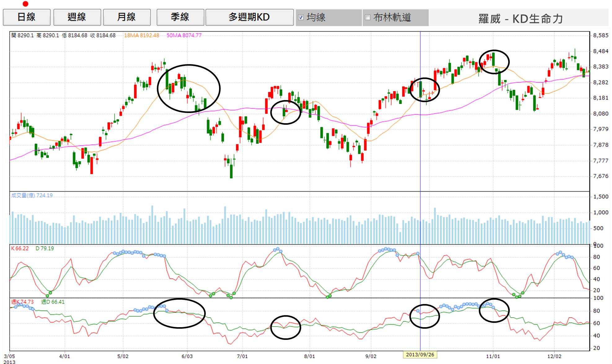Click the 週D 66.41 legend label
Viewport: 612px width, 364px height.
pyautogui.click(x=53, y=302)
